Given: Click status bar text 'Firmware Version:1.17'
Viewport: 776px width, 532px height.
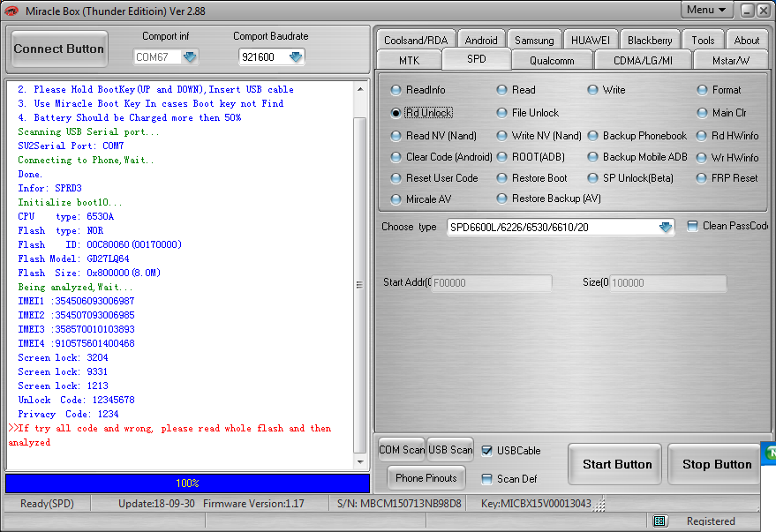Looking at the screenshot, I should click(253, 503).
